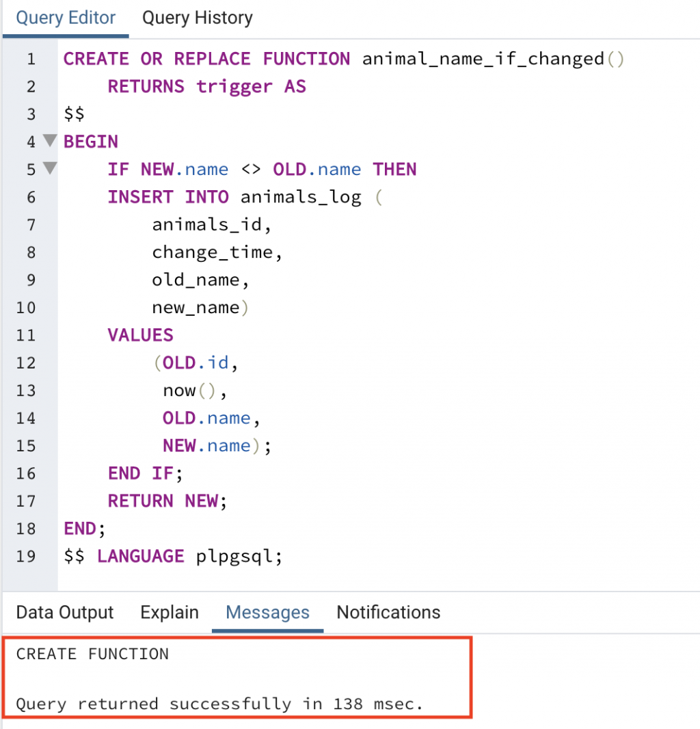Place cursor on the VALUES keyword

[x=140, y=335]
